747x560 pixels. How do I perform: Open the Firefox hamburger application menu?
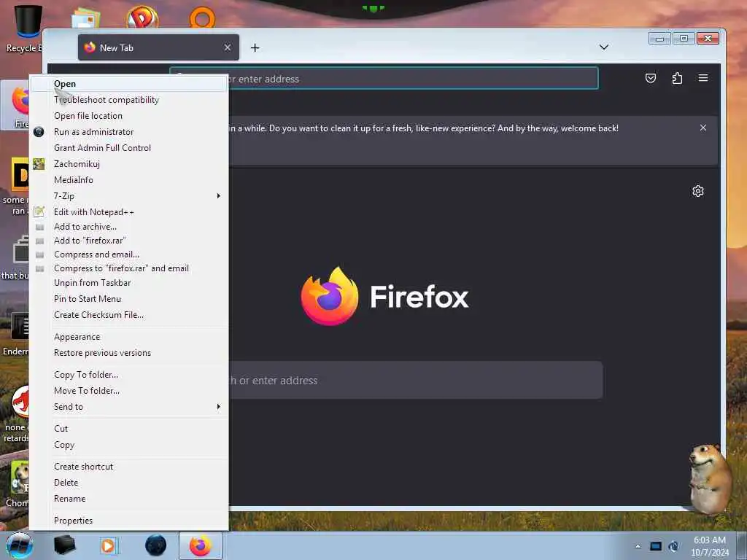[x=703, y=78]
